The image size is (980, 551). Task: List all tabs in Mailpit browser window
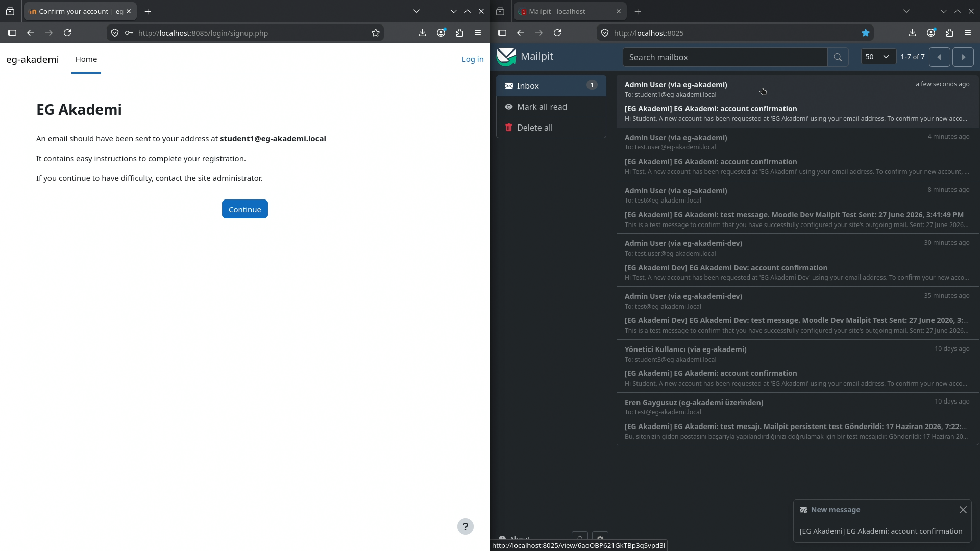point(906,11)
